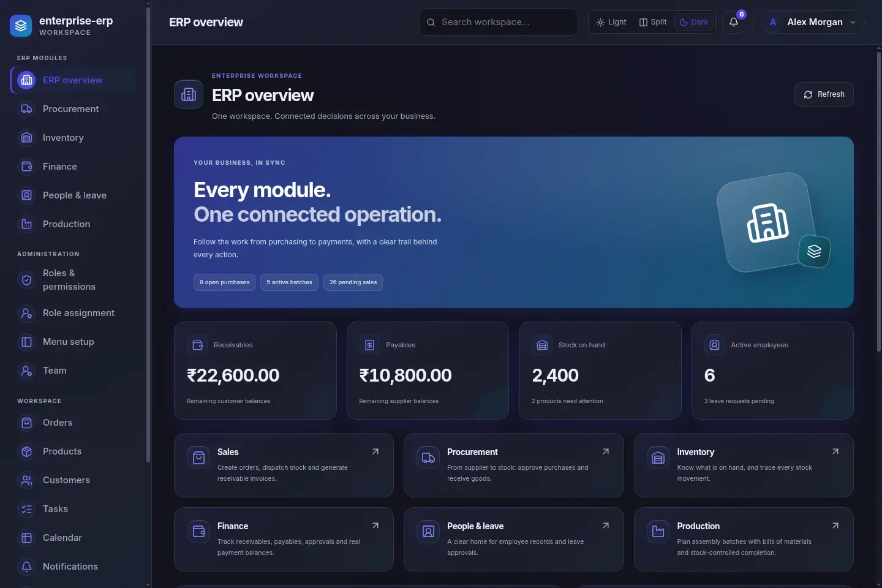Open the Procurement sidebar item
Screen dimensions: 882x588
coord(73,109)
